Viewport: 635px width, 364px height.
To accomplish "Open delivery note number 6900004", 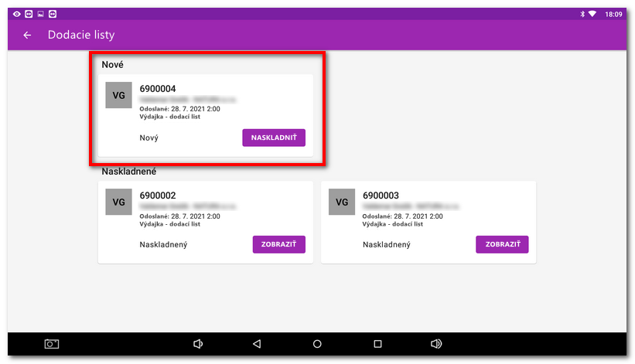I will coord(158,89).
